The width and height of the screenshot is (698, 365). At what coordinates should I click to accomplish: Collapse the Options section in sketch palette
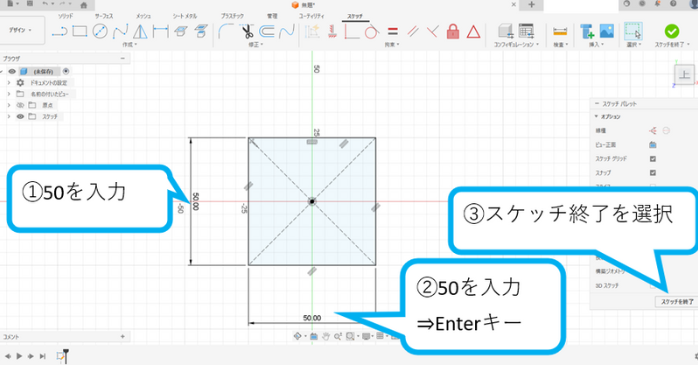coord(596,117)
